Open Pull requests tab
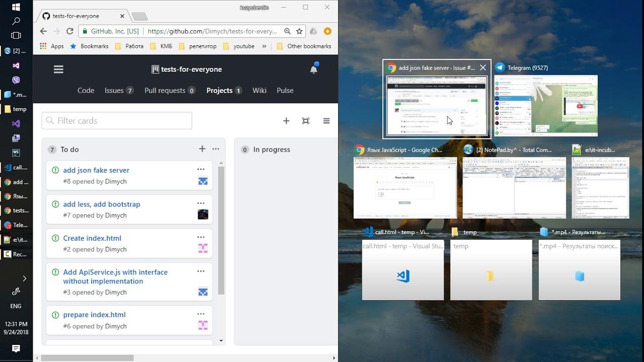Viewport: 644px width, 362px height. (x=170, y=90)
